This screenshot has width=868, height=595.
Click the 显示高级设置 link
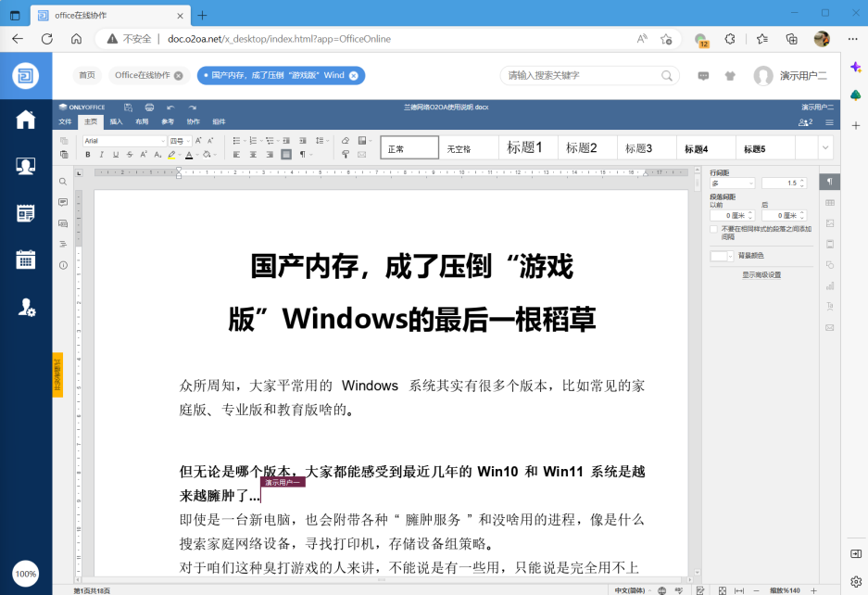[x=761, y=275]
